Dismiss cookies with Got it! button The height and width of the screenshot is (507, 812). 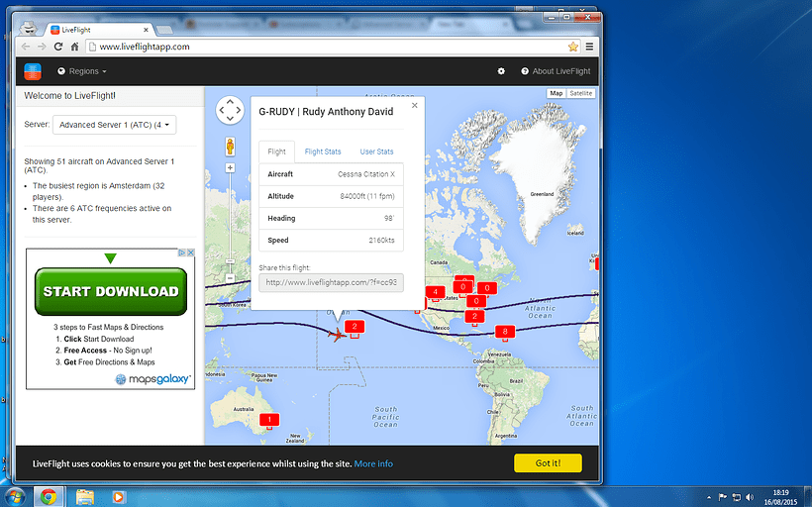click(548, 463)
